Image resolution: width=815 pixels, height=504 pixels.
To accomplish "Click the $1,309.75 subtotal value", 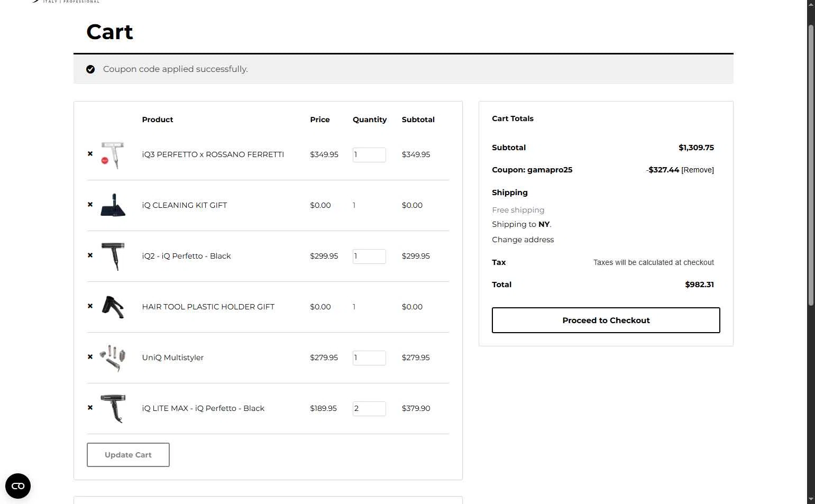I will (x=696, y=148).
